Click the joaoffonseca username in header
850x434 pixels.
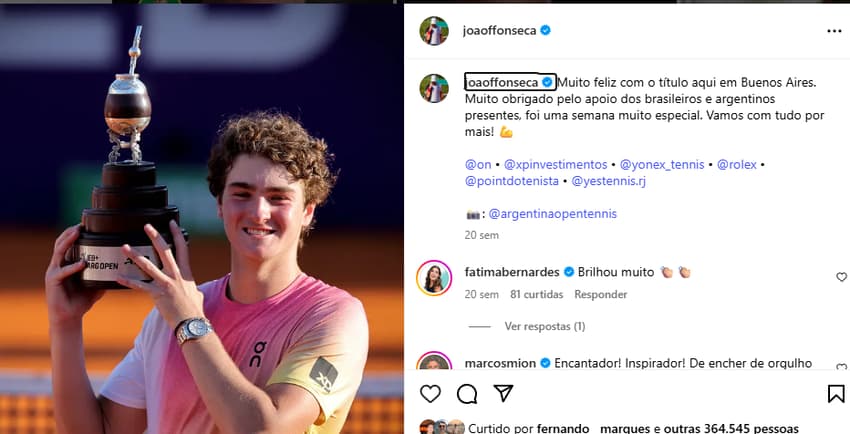pyautogui.click(x=499, y=31)
